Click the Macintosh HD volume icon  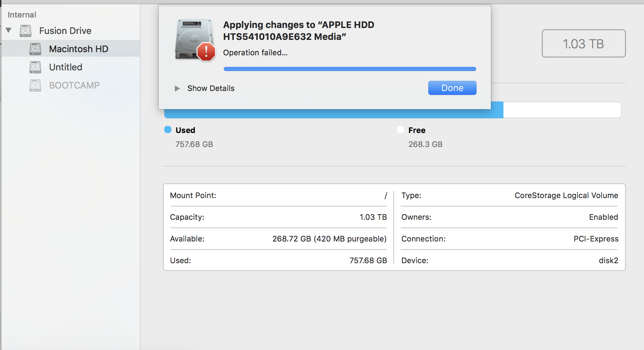tap(35, 49)
